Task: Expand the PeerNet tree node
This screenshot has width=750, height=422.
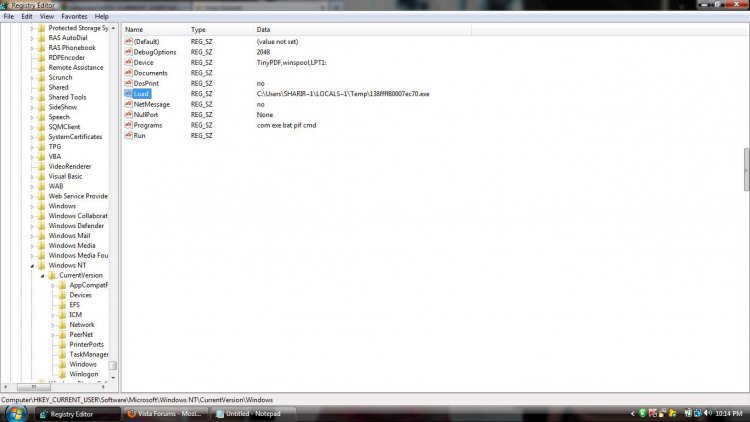Action: (x=53, y=335)
